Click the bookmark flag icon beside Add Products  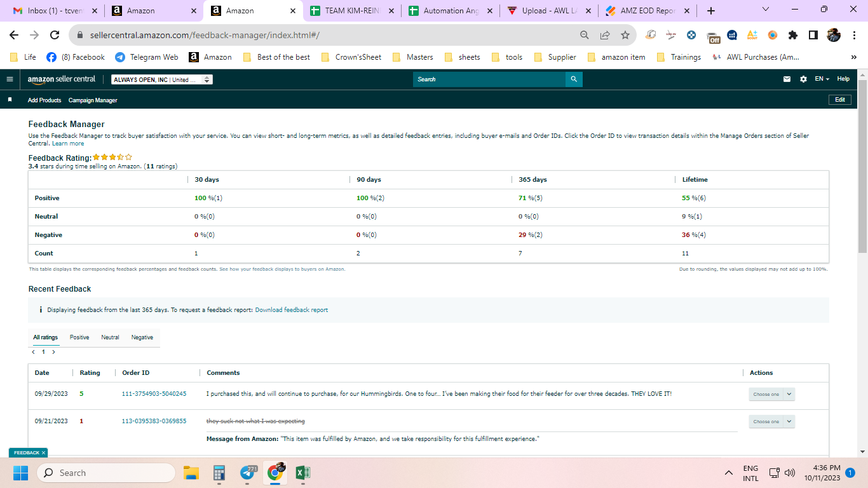(10, 100)
